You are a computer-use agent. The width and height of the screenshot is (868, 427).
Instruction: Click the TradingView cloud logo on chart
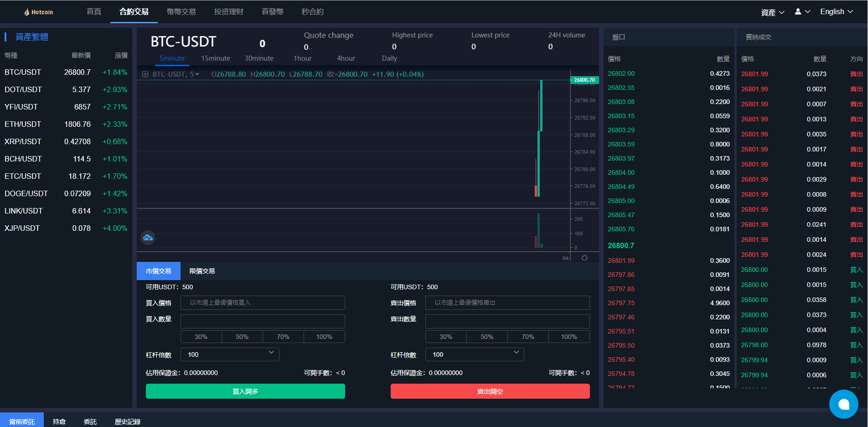coord(148,238)
